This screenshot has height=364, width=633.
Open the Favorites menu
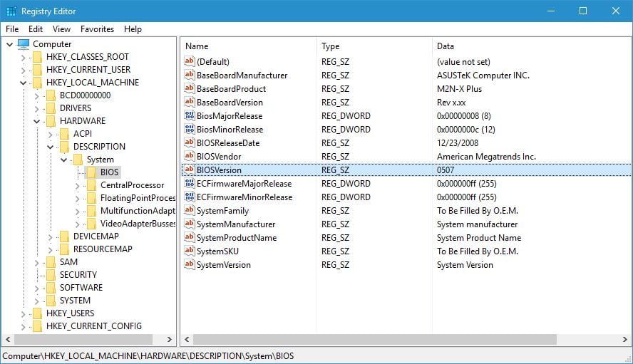97,29
